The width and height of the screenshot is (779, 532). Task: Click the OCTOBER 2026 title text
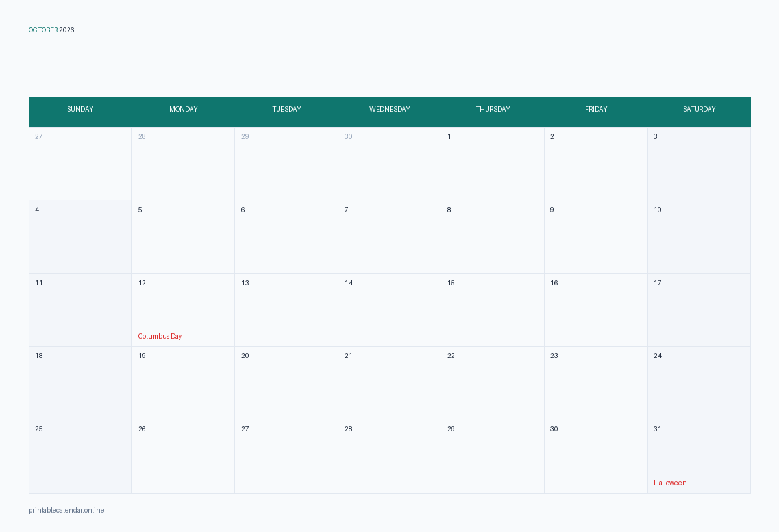(x=51, y=30)
